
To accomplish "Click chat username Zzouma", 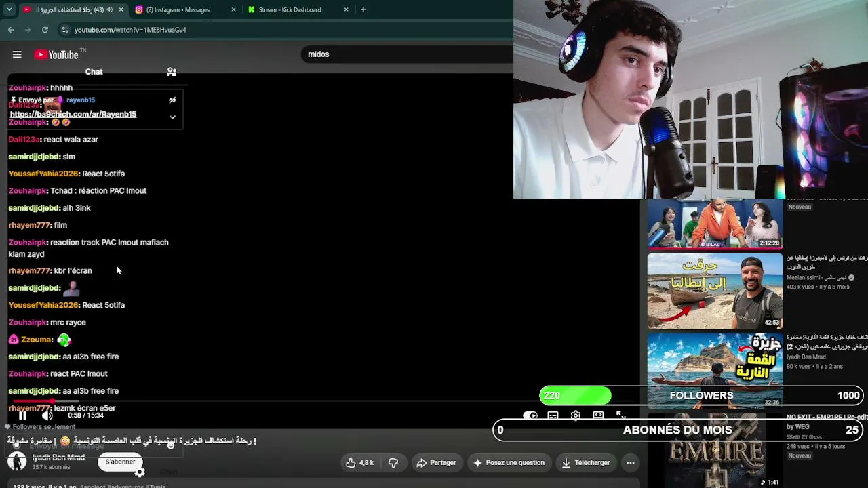I will tap(36, 340).
